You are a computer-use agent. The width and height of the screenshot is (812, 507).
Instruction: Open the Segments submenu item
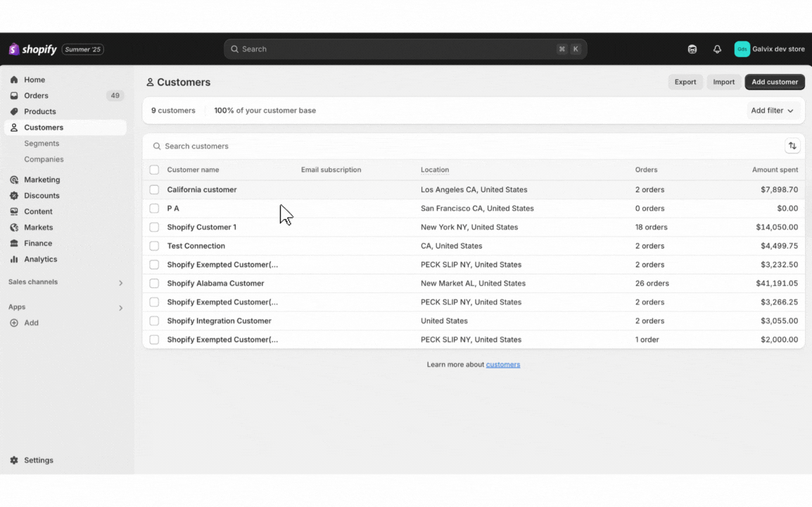tap(42, 144)
